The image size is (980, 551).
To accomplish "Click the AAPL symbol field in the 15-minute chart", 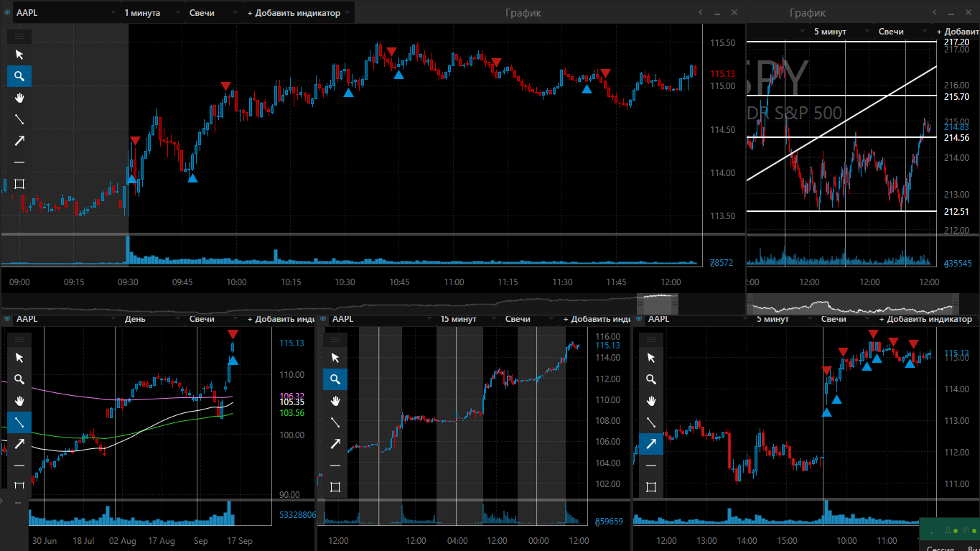I will tap(381, 319).
